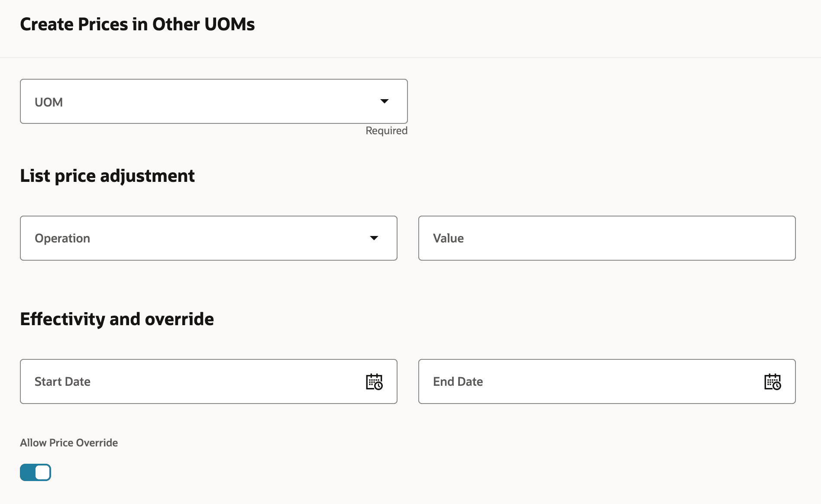The height and width of the screenshot is (504, 821).
Task: Click the Required hint under UOM
Action: point(386,131)
